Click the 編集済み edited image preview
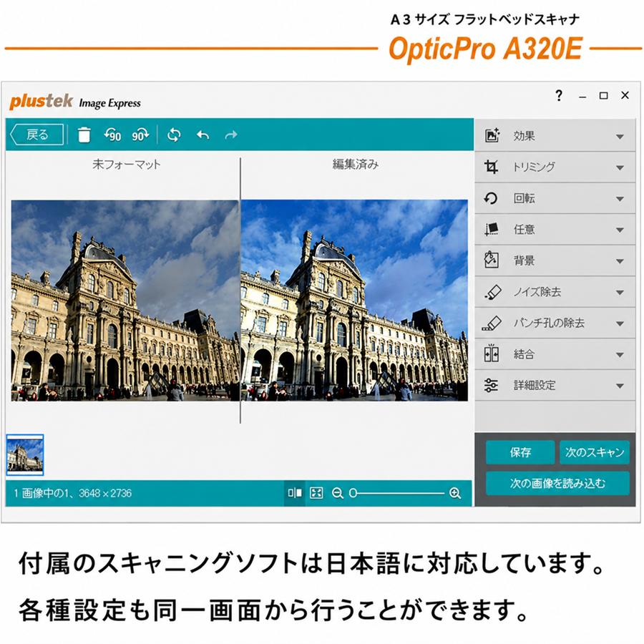644x644 pixels. (x=354, y=301)
